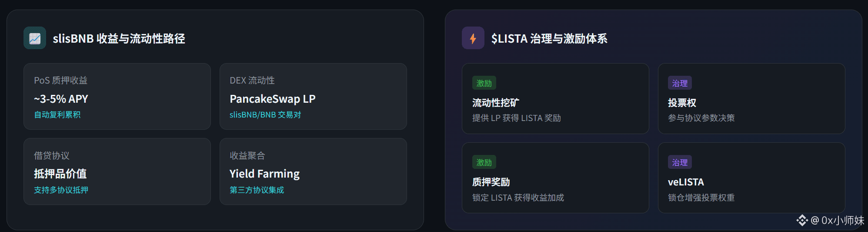The height and width of the screenshot is (232, 868).
Task: Click the Binance logo in the watermark
Action: [802, 220]
